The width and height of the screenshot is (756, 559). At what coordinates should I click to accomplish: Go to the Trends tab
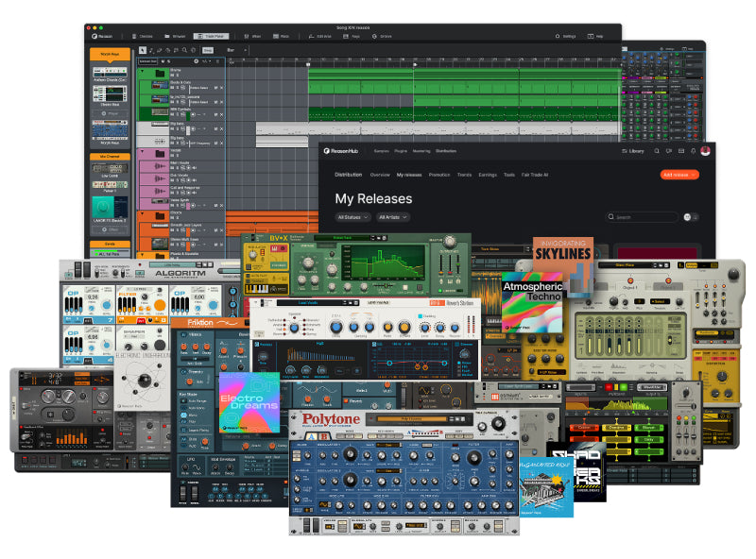[x=464, y=175]
